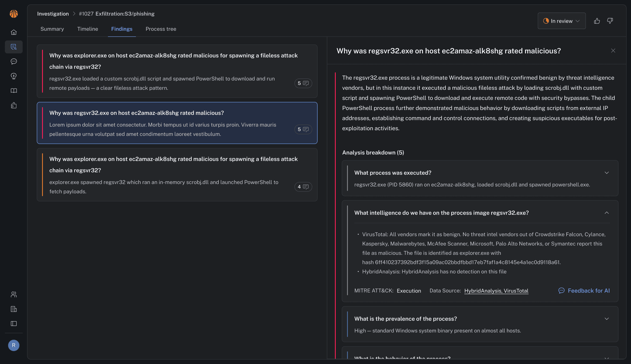Click the MITRE ATT&CK Execution value
The height and width of the screenshot is (364, 631).
[409, 291]
